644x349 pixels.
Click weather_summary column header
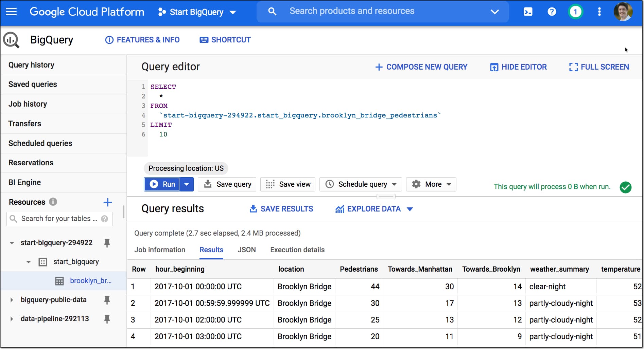[559, 269]
